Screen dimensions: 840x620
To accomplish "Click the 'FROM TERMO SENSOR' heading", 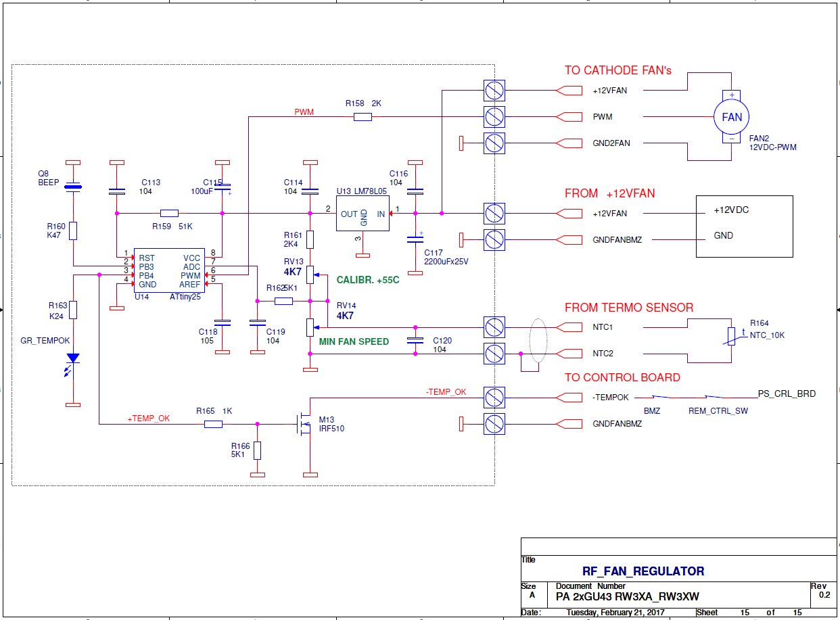I will 629,308.
